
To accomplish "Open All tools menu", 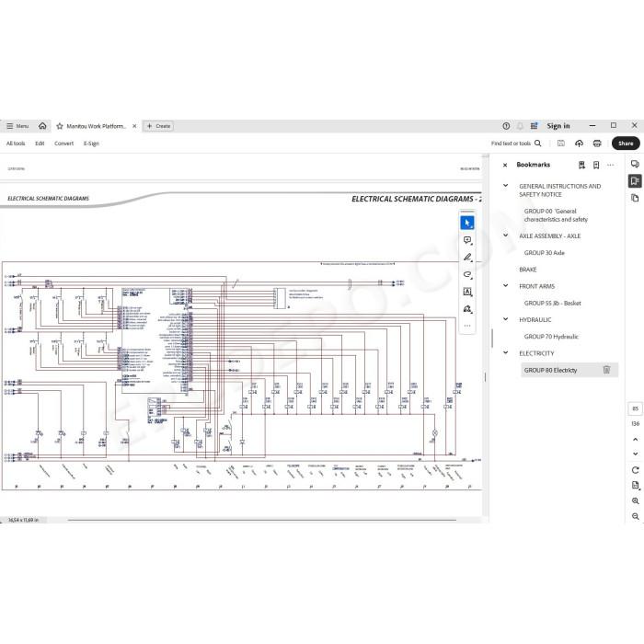I will click(16, 144).
